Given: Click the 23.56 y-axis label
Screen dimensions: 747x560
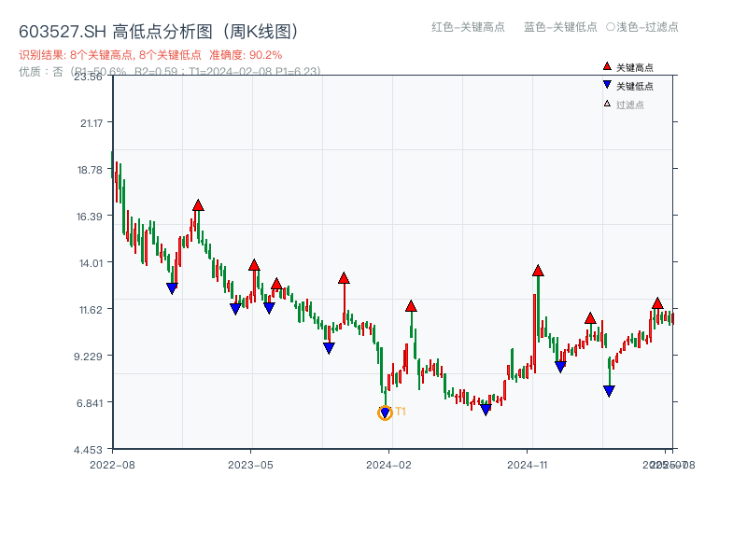Looking at the screenshot, I should [88, 77].
